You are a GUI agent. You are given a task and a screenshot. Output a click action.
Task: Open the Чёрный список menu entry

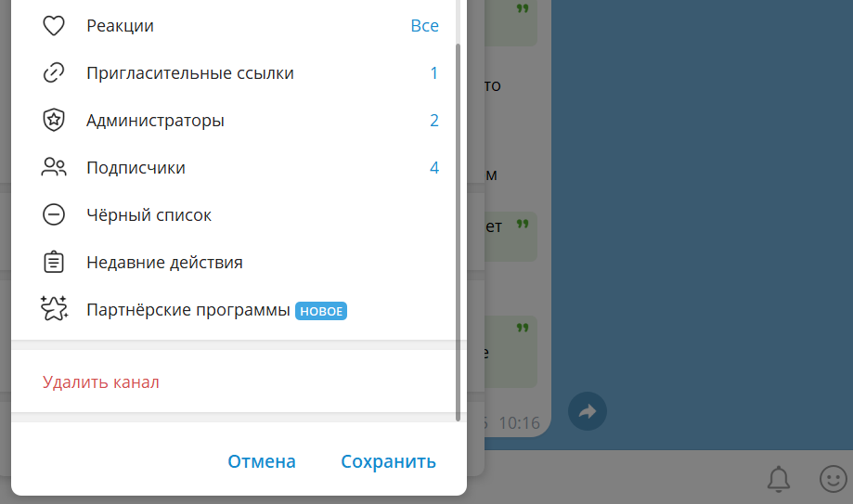[149, 215]
